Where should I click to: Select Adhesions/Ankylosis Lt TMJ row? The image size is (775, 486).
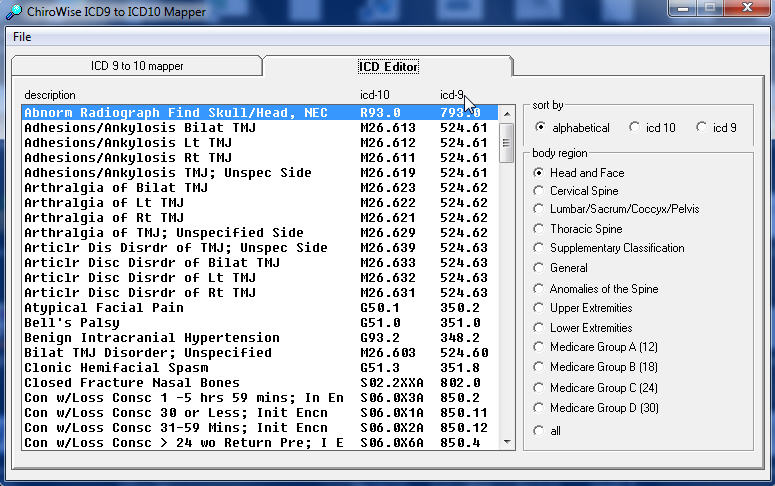pos(260,143)
